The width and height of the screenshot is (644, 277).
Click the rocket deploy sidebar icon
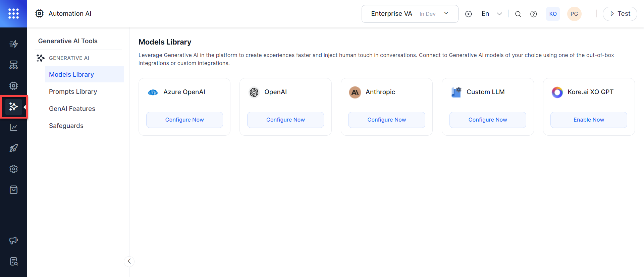[x=13, y=148]
